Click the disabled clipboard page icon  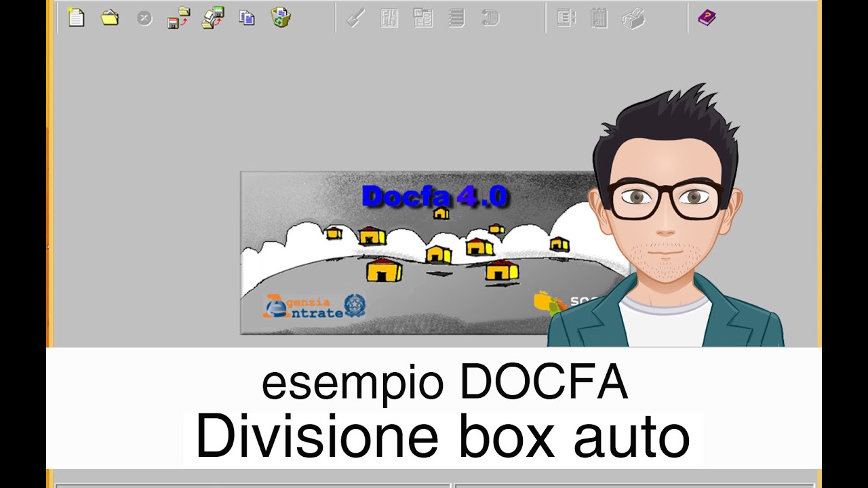click(x=599, y=18)
